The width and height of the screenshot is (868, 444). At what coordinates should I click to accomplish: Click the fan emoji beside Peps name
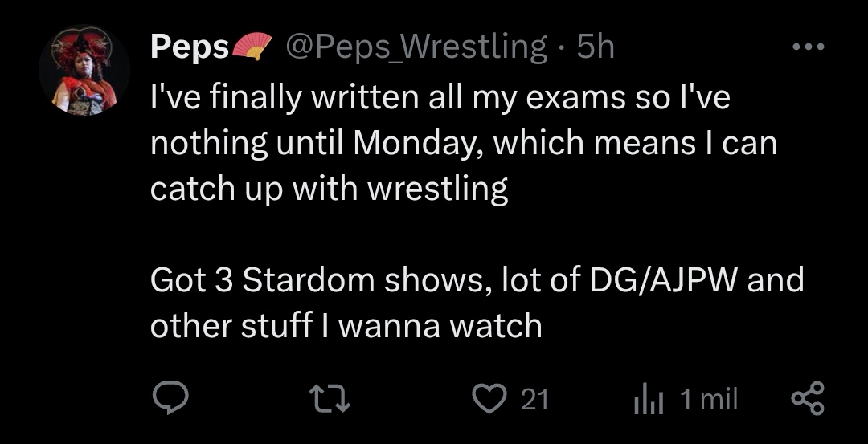[x=252, y=48]
